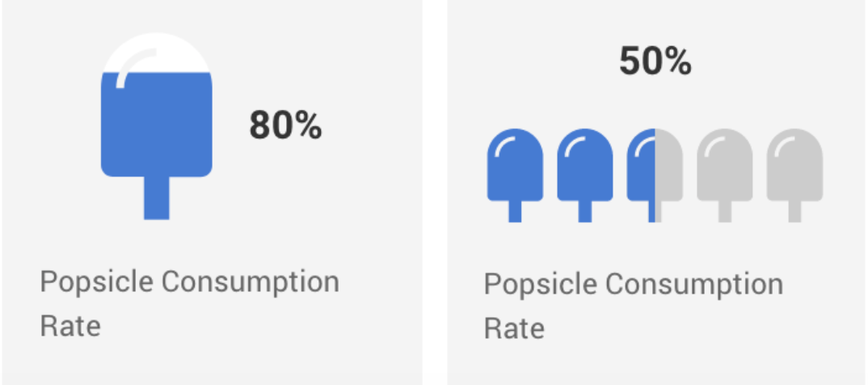868x385 pixels.
Task: Click the word Rate in the left card
Action: [70, 326]
